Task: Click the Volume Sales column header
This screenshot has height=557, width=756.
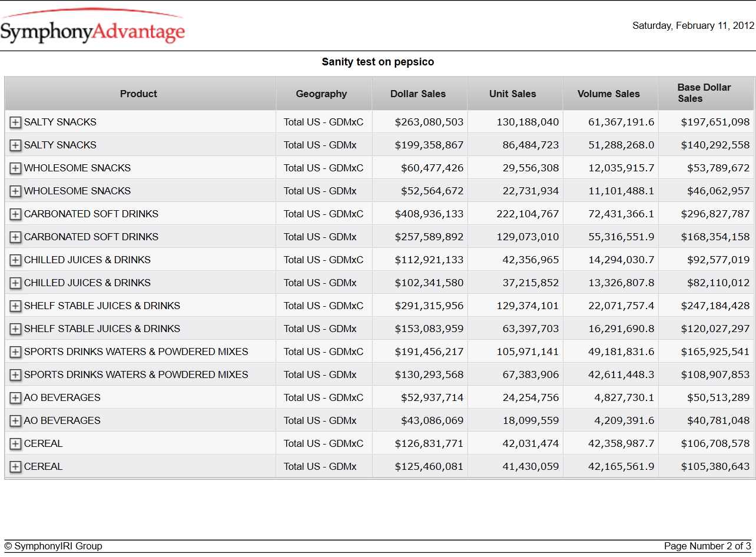Action: click(611, 94)
